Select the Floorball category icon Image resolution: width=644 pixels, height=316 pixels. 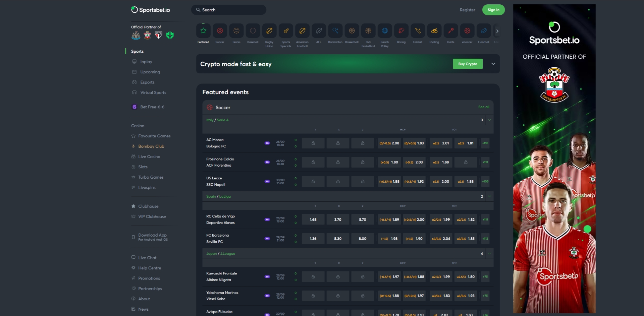pos(484,31)
